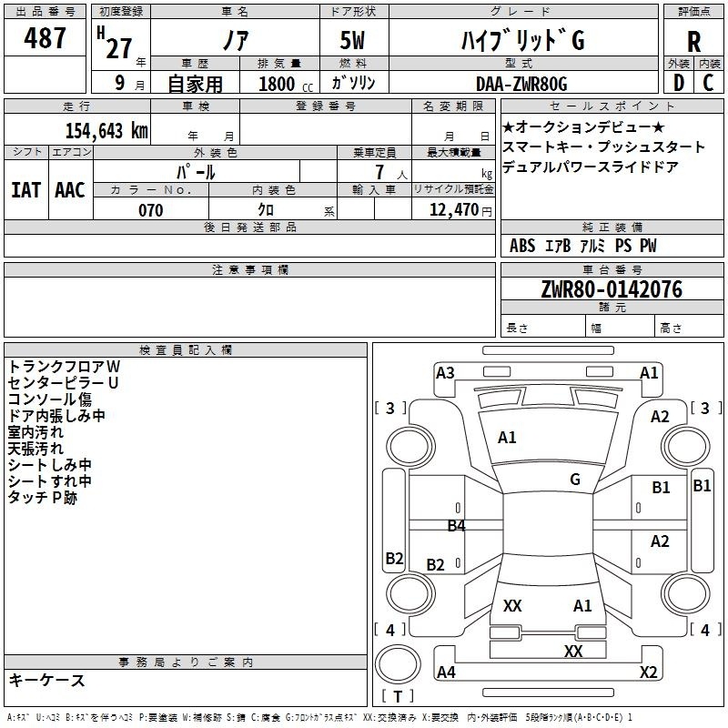Viewport: 728px width, 728px height.
Task: Click inspector note センターピラーU
Action: 63,382
